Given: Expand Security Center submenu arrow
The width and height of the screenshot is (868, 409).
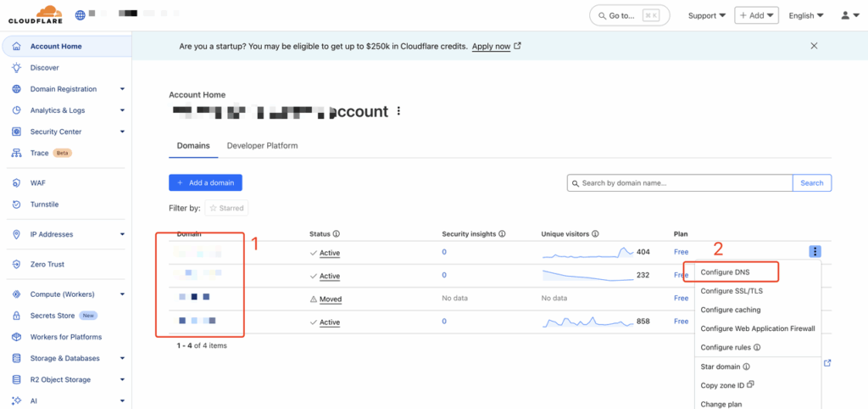Looking at the screenshot, I should (122, 132).
